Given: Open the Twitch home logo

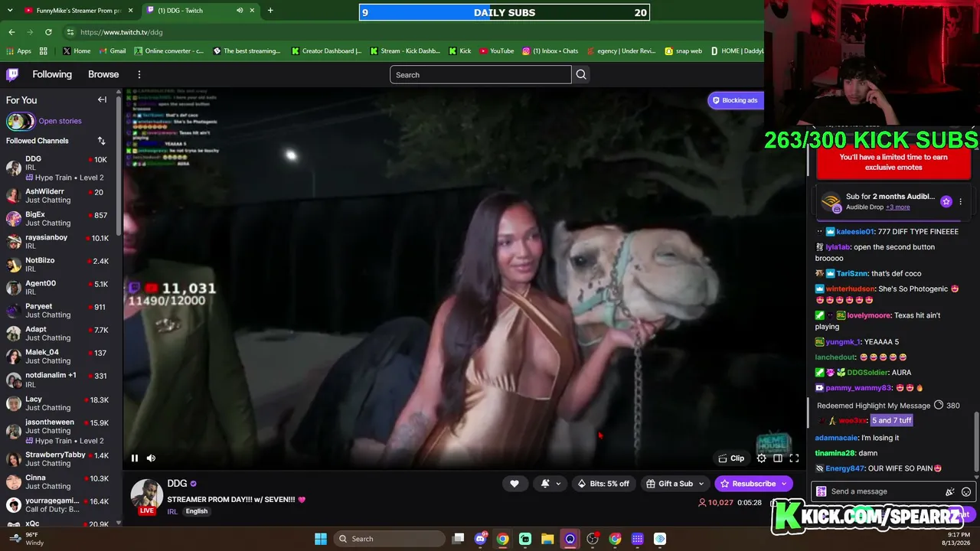Looking at the screenshot, I should point(12,74).
